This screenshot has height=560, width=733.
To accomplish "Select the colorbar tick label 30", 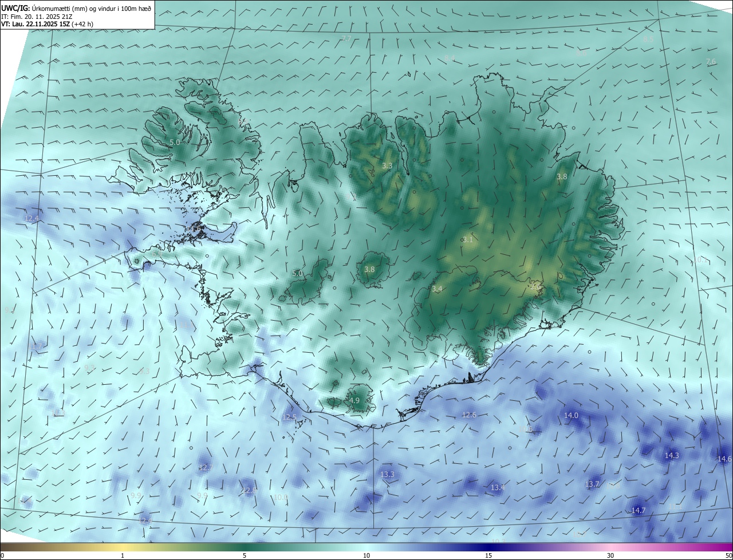I will click(x=610, y=555).
